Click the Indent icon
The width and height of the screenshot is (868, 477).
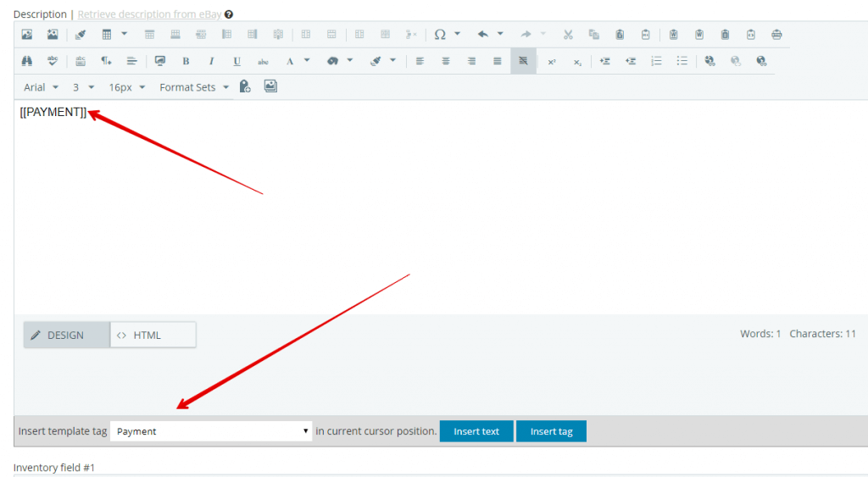[x=605, y=61]
